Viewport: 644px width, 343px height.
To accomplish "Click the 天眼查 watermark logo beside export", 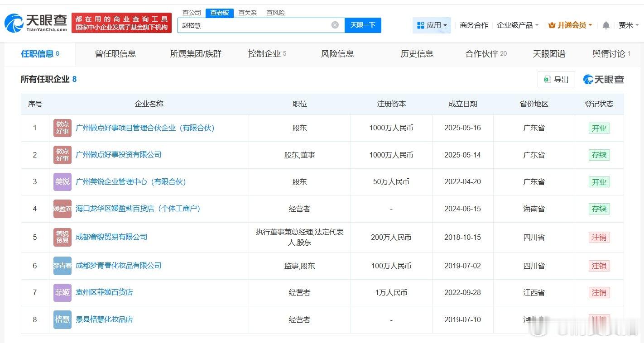I will pyautogui.click(x=604, y=79).
